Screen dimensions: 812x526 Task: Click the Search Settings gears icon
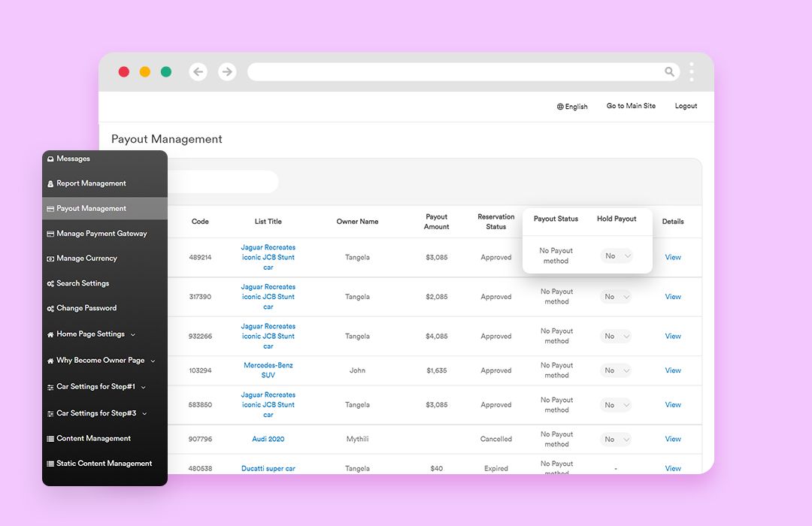pyautogui.click(x=50, y=284)
